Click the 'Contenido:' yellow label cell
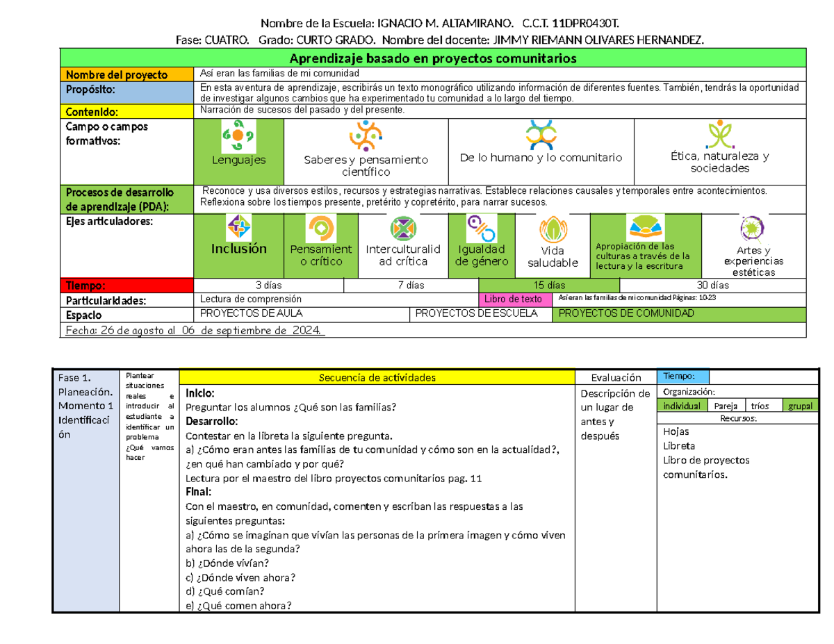 click(x=129, y=112)
